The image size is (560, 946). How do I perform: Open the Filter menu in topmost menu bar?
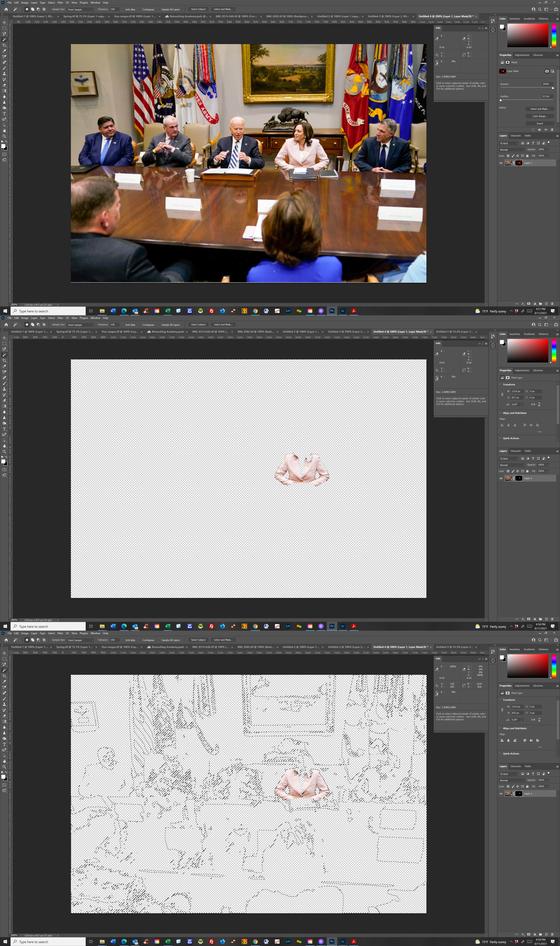(x=60, y=3)
